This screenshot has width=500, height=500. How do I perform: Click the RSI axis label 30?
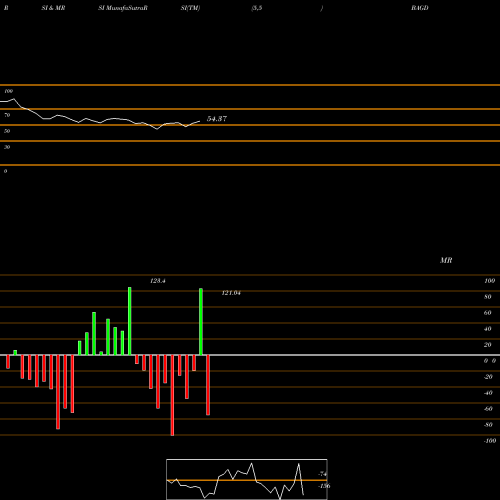[x=7, y=147]
